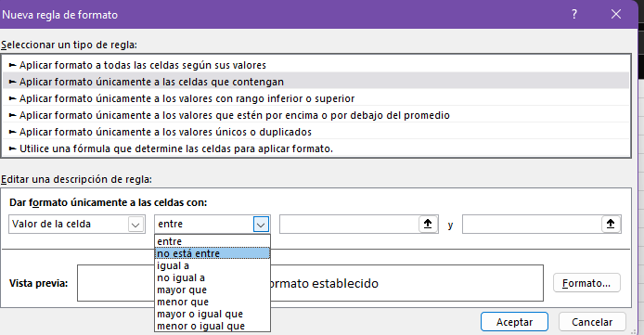
Task: Click the range selector arrow of first value field
Action: click(x=428, y=225)
